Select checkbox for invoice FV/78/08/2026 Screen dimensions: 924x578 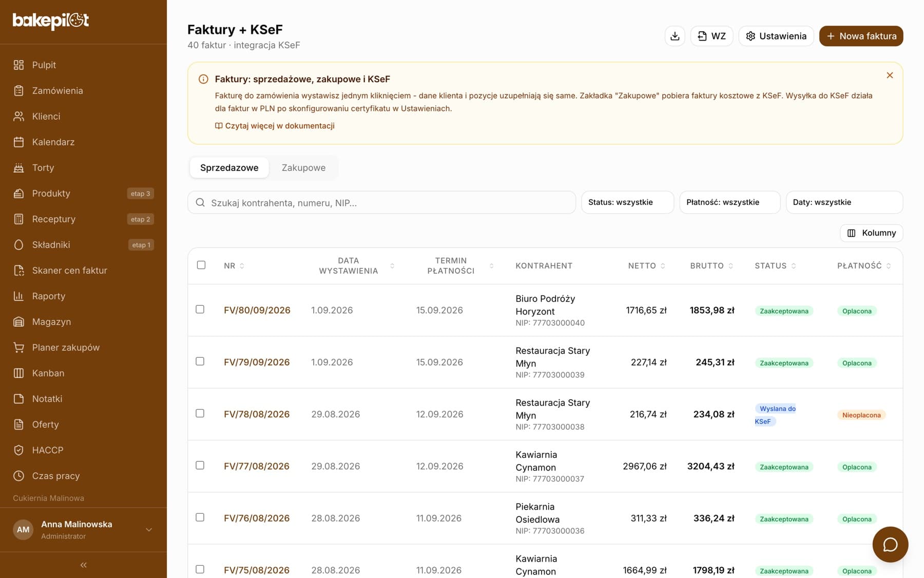[x=200, y=413]
